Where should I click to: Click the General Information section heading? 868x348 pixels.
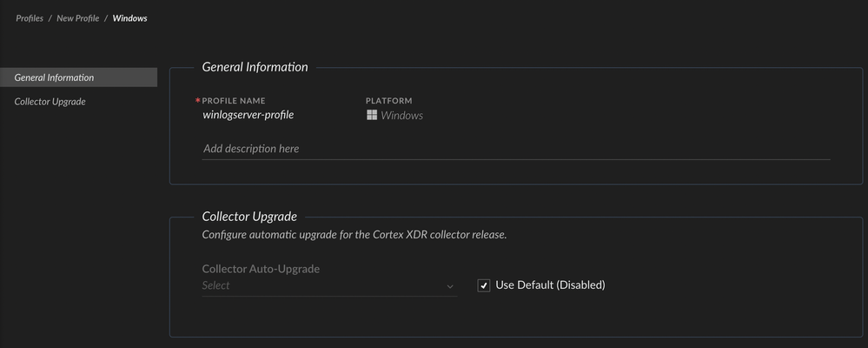(255, 67)
